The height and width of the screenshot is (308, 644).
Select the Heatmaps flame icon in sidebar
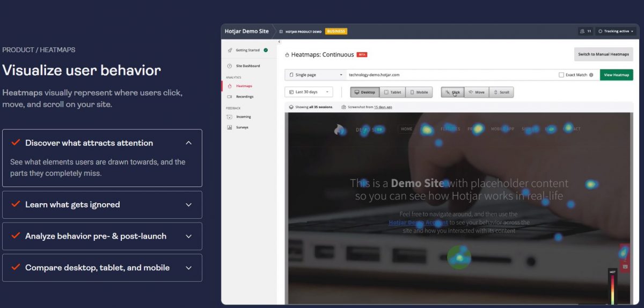click(x=230, y=86)
